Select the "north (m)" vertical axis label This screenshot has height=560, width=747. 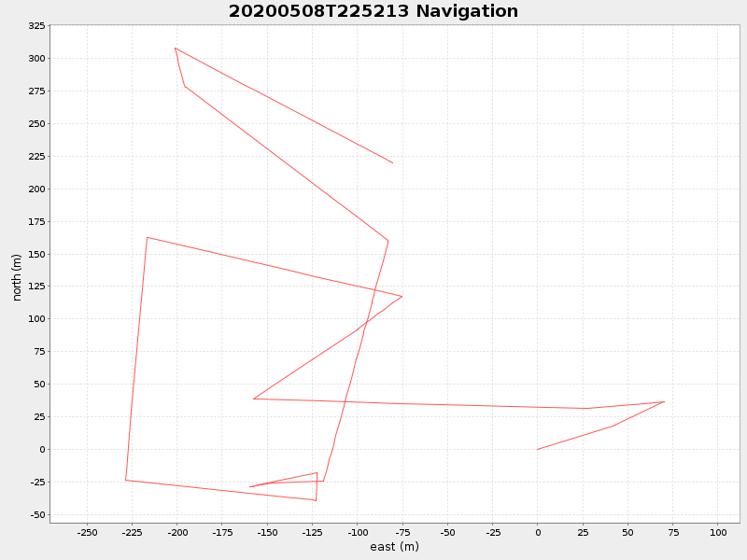(x=17, y=277)
